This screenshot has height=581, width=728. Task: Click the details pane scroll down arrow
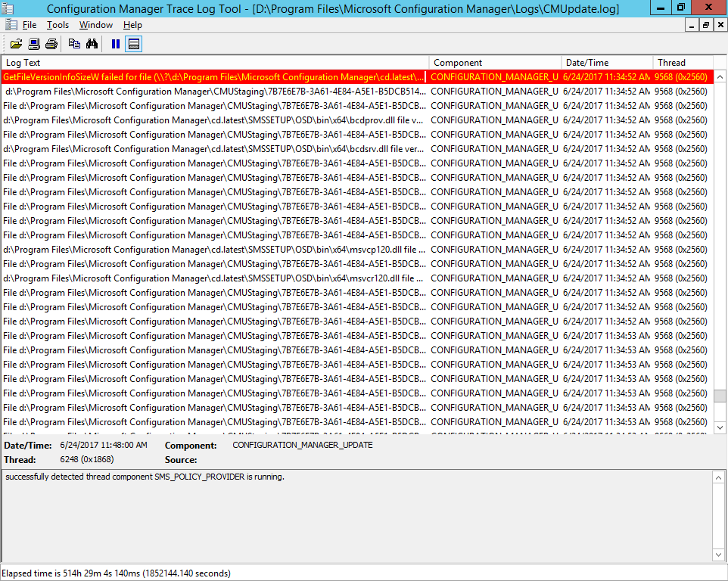(718, 555)
